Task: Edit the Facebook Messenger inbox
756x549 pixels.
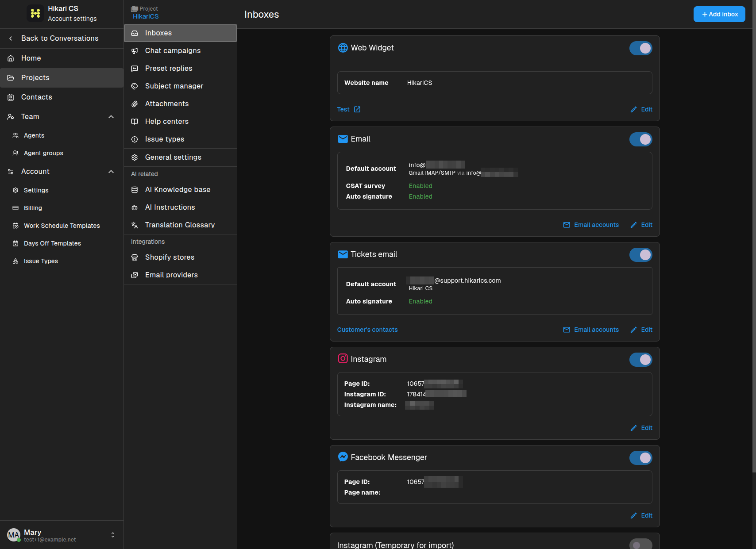Action: point(641,515)
